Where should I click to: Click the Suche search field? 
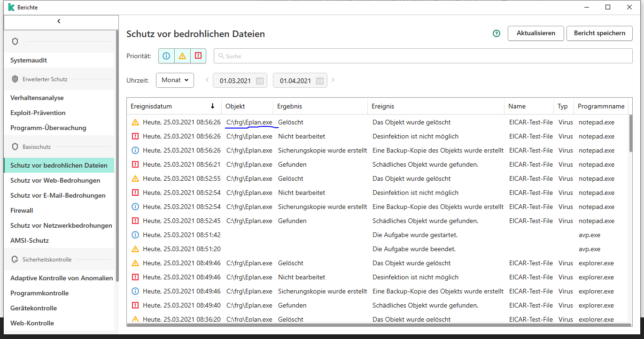point(423,56)
